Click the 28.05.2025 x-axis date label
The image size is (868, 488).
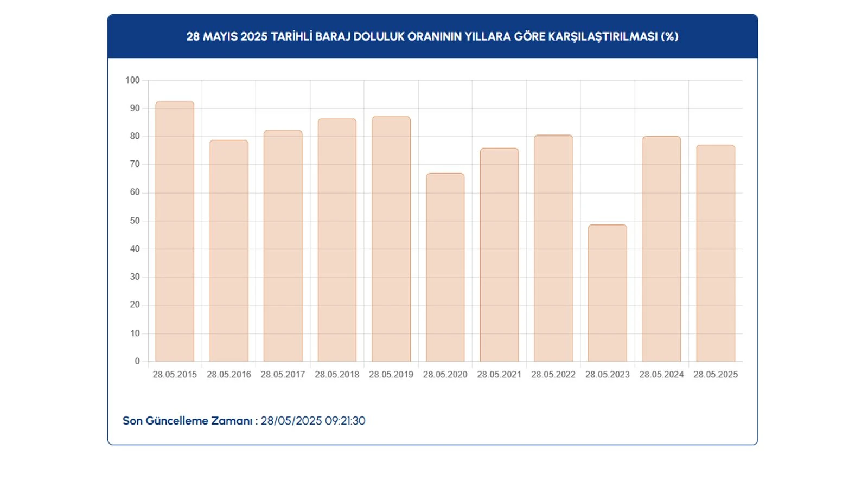pos(716,374)
